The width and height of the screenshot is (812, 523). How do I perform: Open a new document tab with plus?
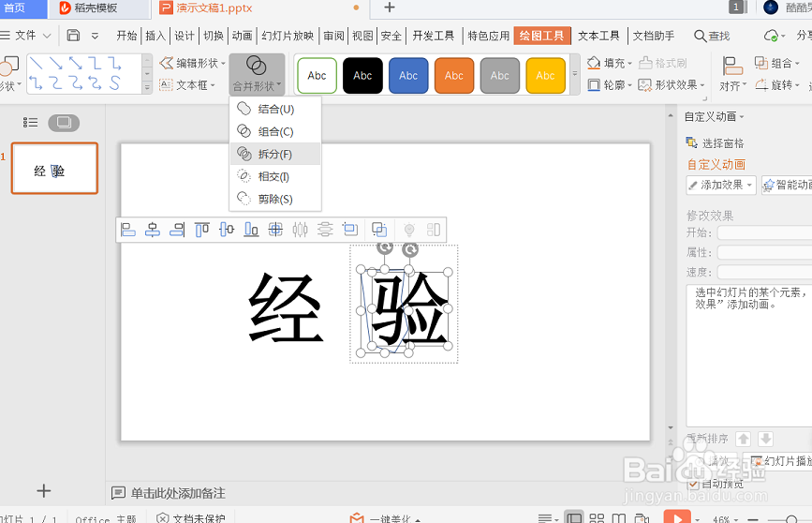click(x=390, y=7)
